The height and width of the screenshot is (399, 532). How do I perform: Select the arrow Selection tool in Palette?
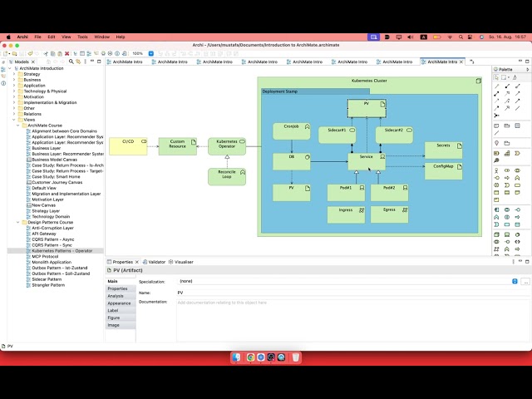497,77
